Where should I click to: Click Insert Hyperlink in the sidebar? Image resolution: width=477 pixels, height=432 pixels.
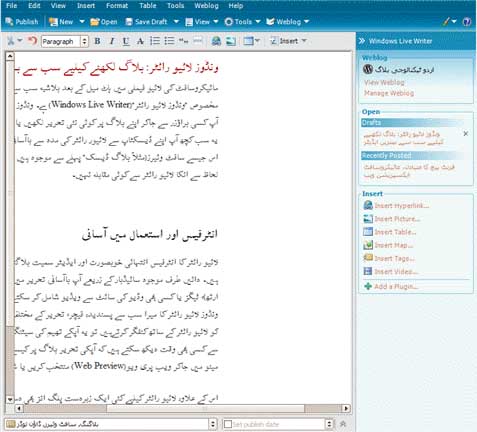click(396, 205)
